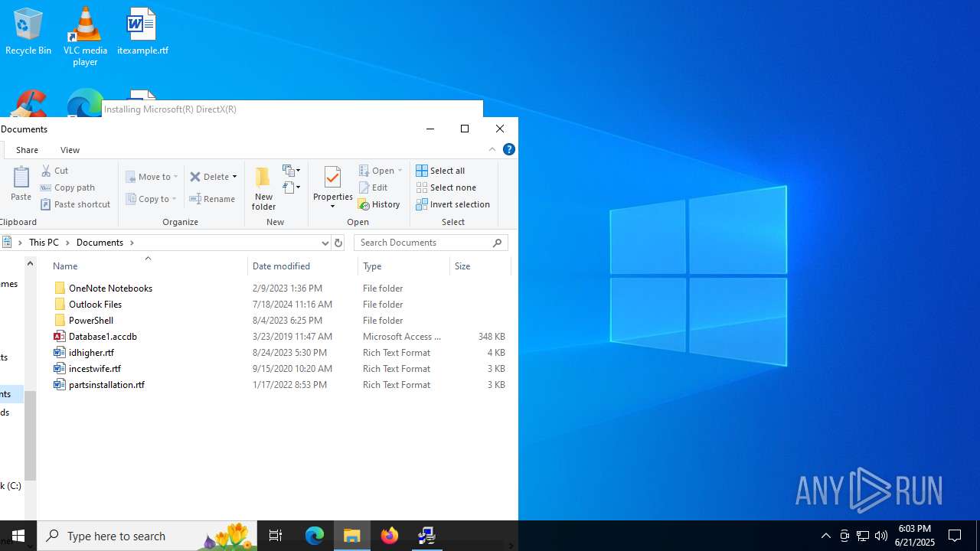Click Select all
This screenshot has height=551, width=980.
tap(441, 171)
